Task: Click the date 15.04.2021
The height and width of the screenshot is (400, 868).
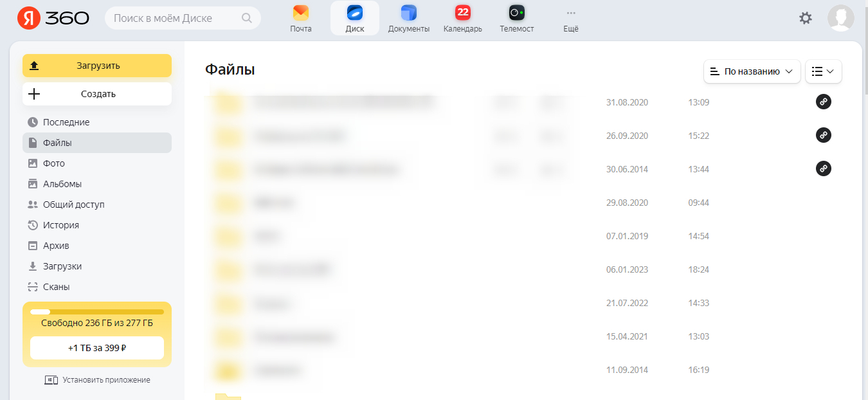Action: (x=627, y=336)
